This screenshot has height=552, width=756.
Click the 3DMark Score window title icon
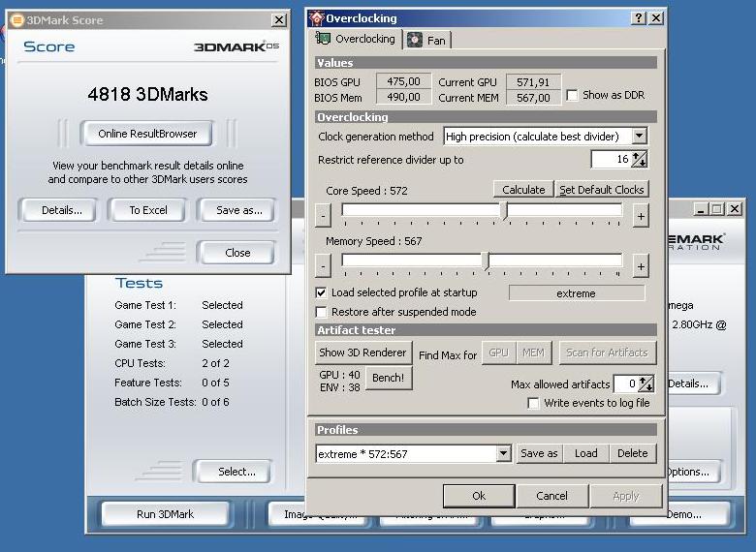(x=16, y=20)
